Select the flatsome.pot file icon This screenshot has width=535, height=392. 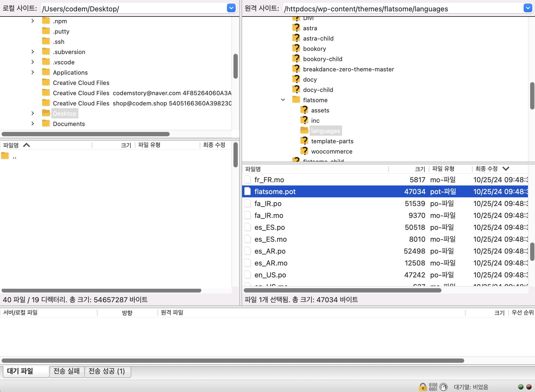point(248,191)
